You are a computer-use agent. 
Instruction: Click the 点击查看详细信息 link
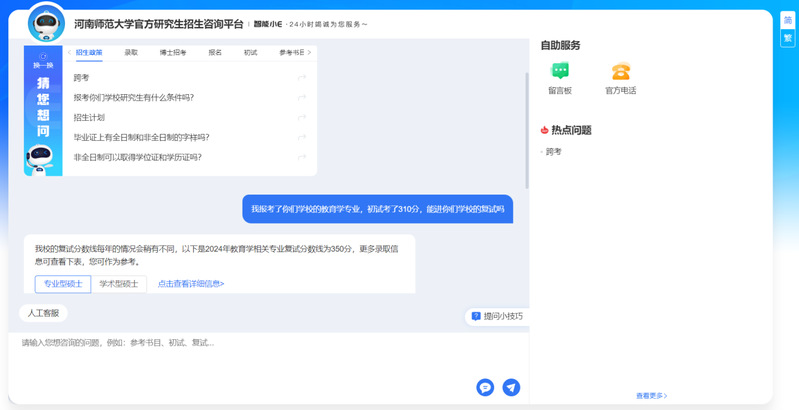coord(191,284)
